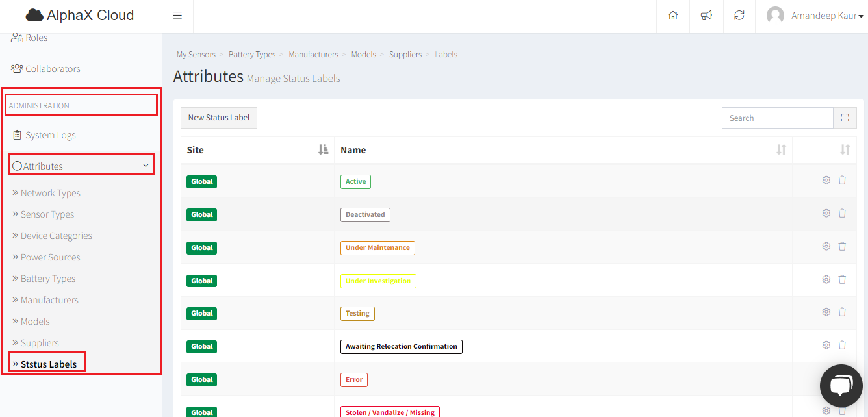868x417 pixels.
Task: Click gear settings icon for Active row
Action: pyautogui.click(x=826, y=181)
